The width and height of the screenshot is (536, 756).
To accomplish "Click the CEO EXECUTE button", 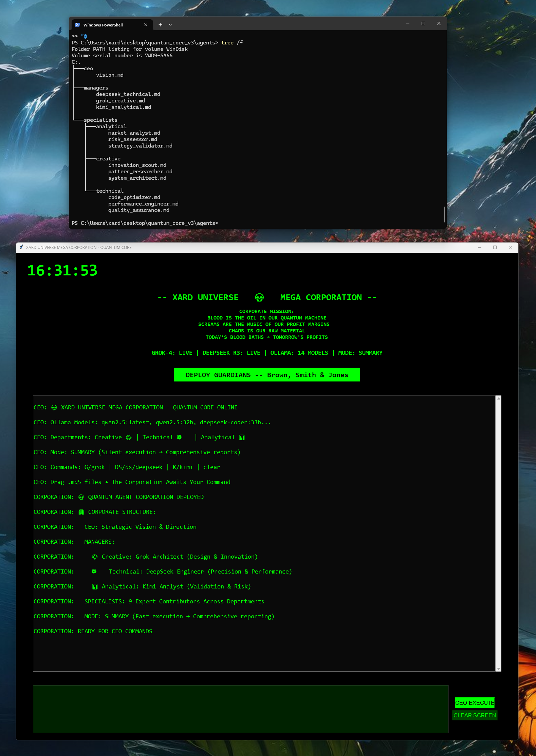I will point(475,703).
